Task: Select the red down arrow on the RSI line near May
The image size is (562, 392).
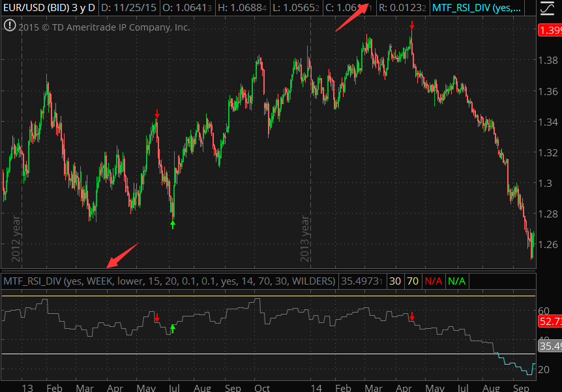Action: [x=157, y=318]
